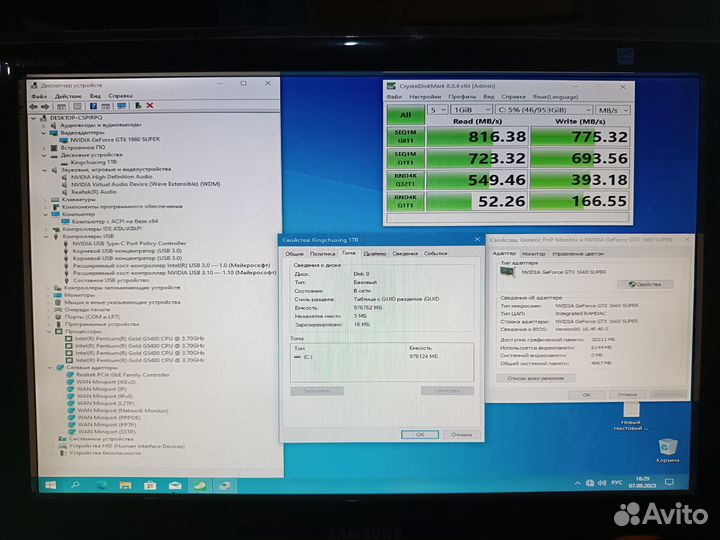
Task: Collapse the Контроллеры USB category
Action: [x=46, y=236]
